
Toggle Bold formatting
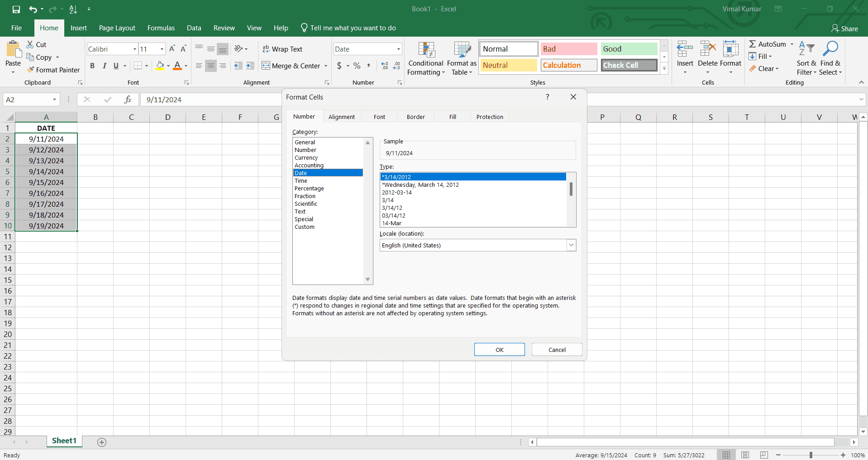click(92, 66)
